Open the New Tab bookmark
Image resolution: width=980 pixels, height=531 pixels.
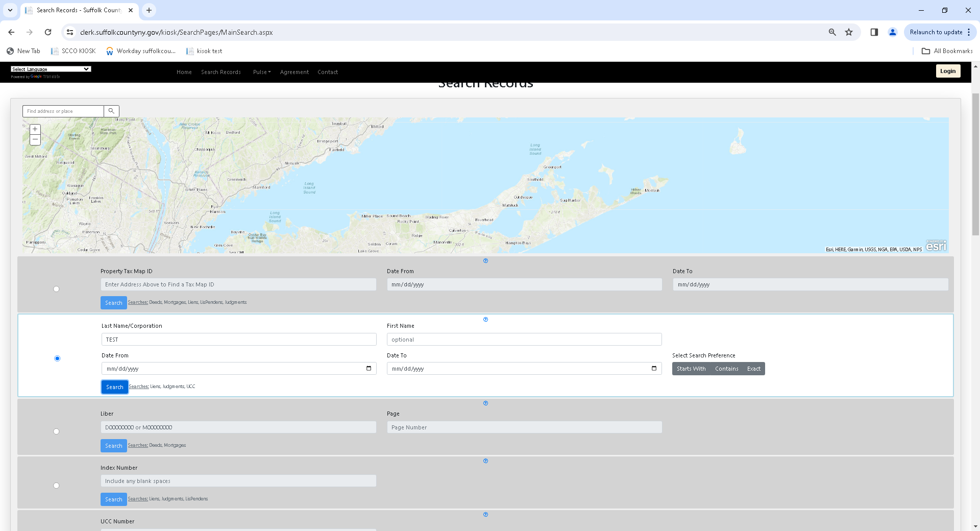(23, 51)
